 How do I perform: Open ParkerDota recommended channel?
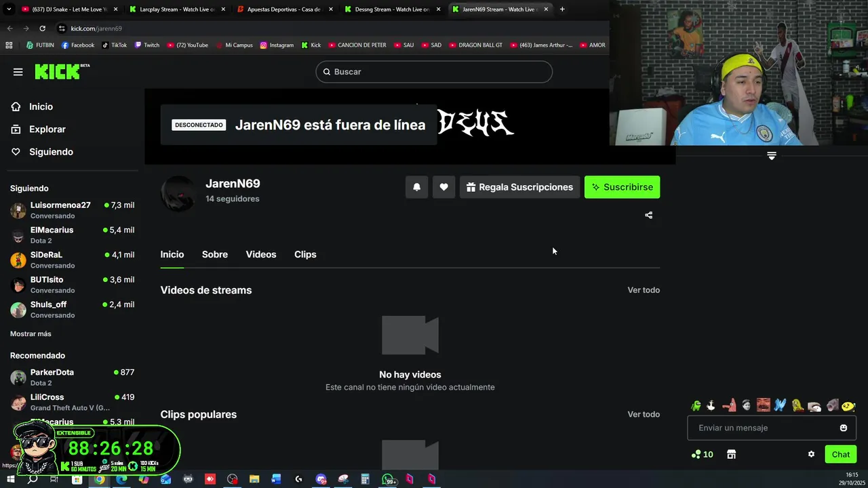click(x=72, y=378)
